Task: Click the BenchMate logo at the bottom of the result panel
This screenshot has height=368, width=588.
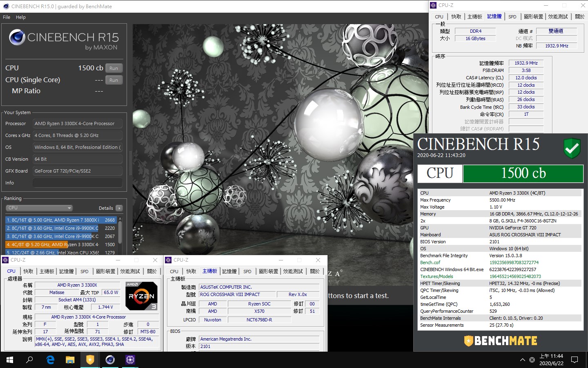Action: 501,341
